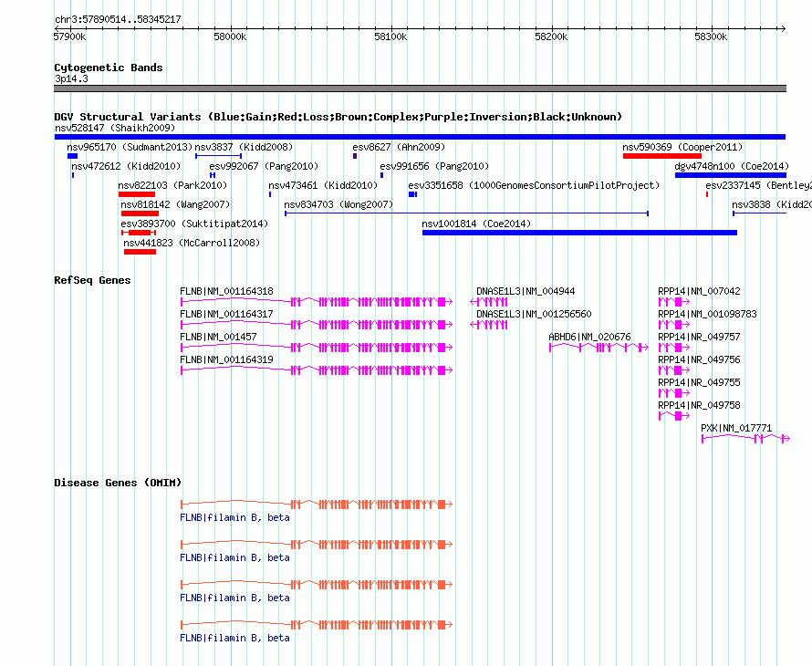The image size is (812, 666).
Task: Select the RPP14|NR_049757 transcript label
Action: [699, 337]
